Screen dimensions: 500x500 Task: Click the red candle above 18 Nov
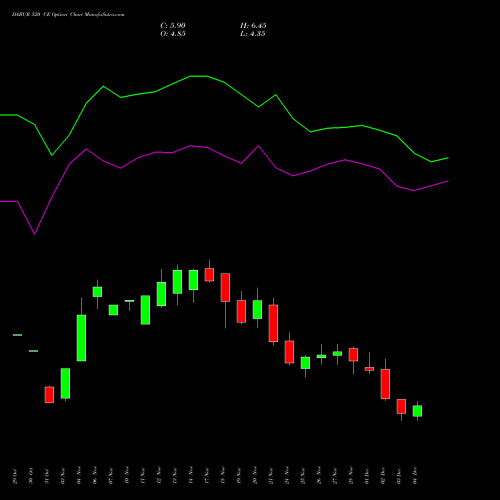[225, 288]
